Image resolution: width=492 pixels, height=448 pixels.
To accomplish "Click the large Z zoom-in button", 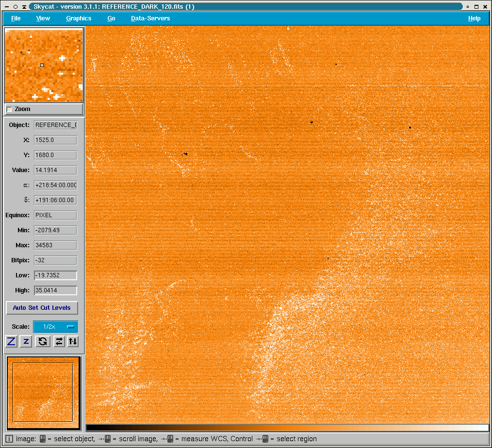I will (x=12, y=341).
